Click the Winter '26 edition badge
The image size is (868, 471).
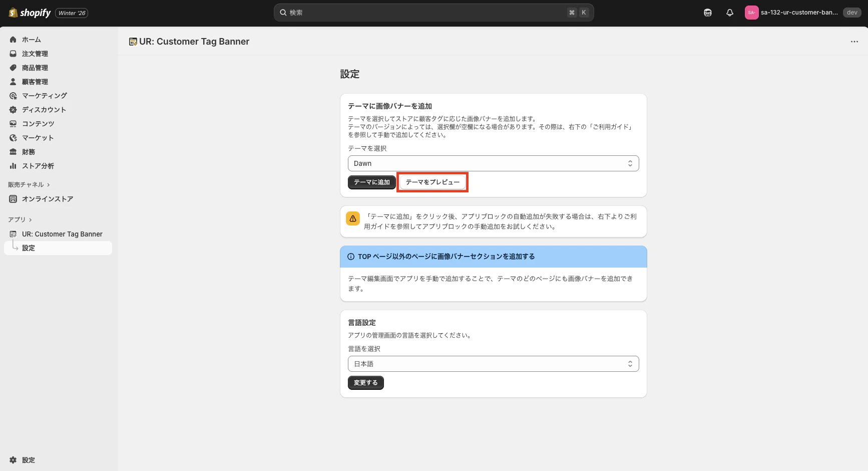(72, 13)
